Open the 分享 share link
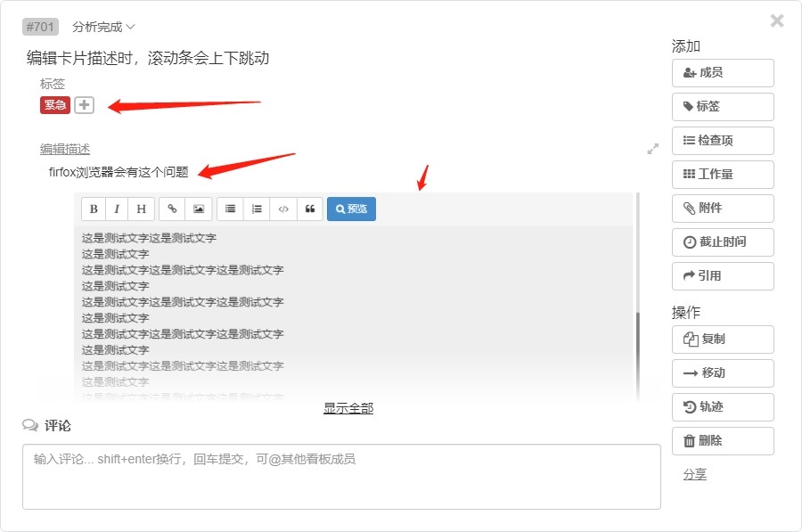The height and width of the screenshot is (532, 802). pyautogui.click(x=694, y=475)
